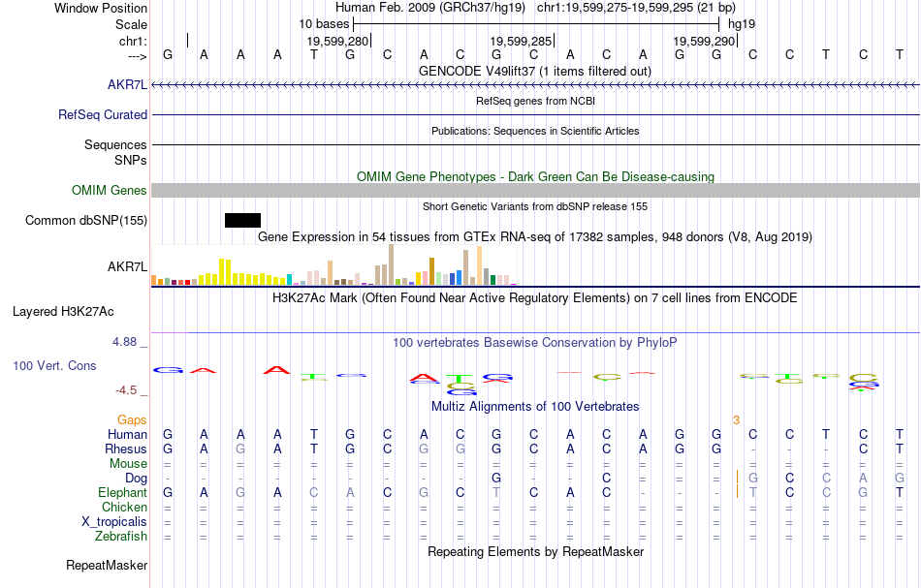Viewport: 921px width, 588px height.
Task: Click the gray OMIM Genes bar
Action: pyautogui.click(x=536, y=190)
